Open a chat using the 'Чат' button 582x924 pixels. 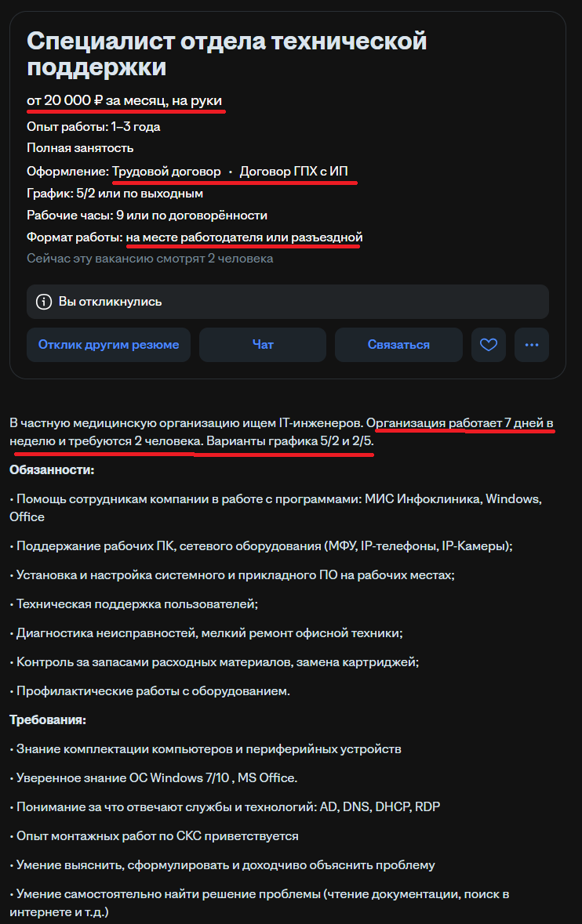tap(262, 345)
